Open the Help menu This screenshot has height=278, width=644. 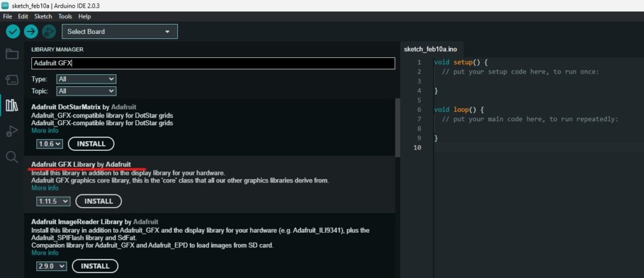pyautogui.click(x=85, y=16)
